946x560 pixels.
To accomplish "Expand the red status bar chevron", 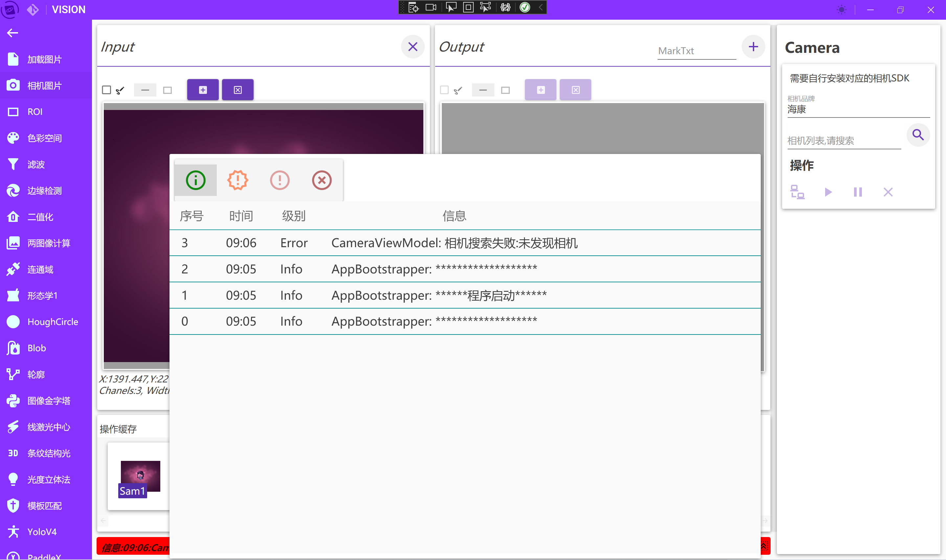I will pos(763,546).
